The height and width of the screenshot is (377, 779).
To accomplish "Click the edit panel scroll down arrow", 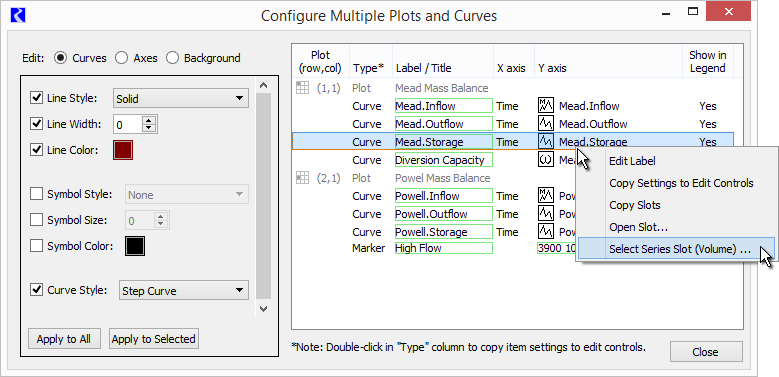I will (x=264, y=308).
